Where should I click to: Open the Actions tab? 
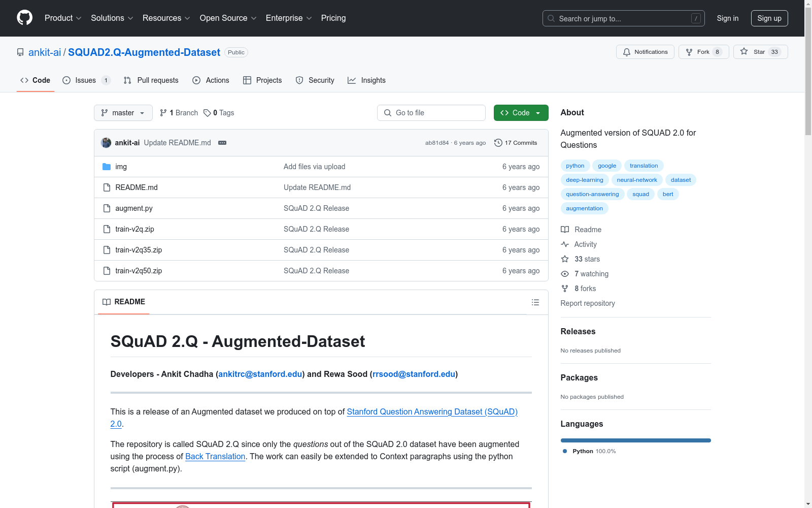click(x=211, y=80)
